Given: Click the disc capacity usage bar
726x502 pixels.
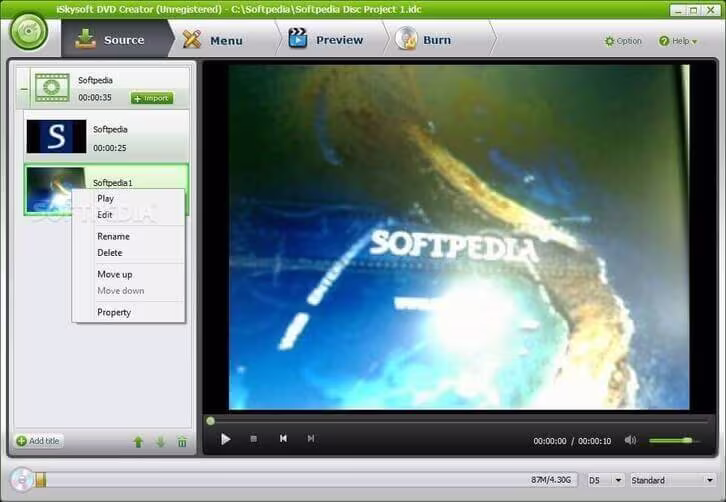Looking at the screenshot, I should click(307, 480).
